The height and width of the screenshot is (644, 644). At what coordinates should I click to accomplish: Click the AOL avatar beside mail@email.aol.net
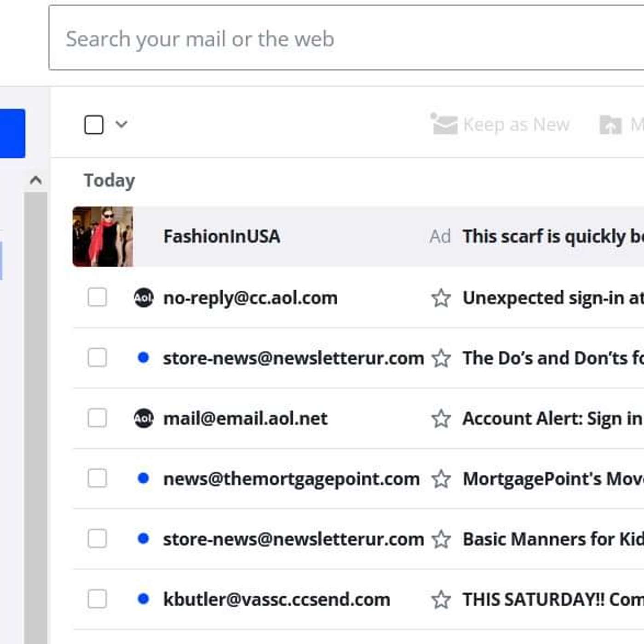tap(144, 418)
